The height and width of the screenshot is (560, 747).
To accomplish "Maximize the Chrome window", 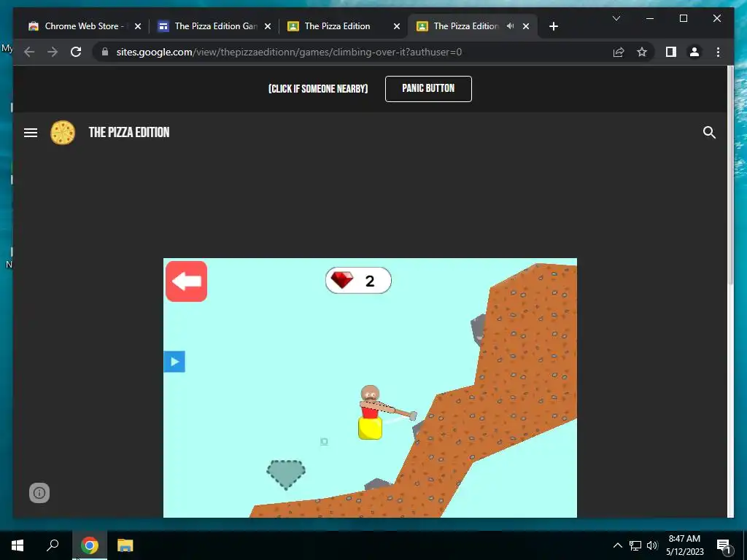I will pyautogui.click(x=683, y=18).
